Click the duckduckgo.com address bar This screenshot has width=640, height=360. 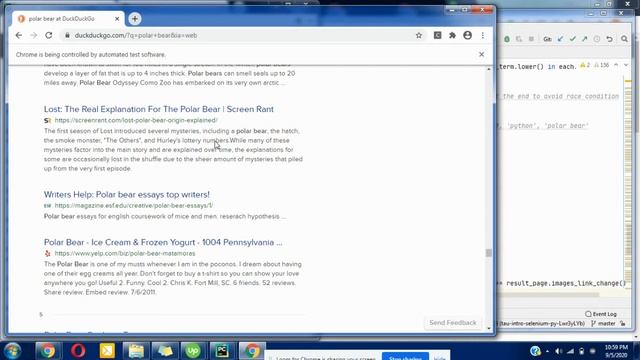tap(241, 36)
